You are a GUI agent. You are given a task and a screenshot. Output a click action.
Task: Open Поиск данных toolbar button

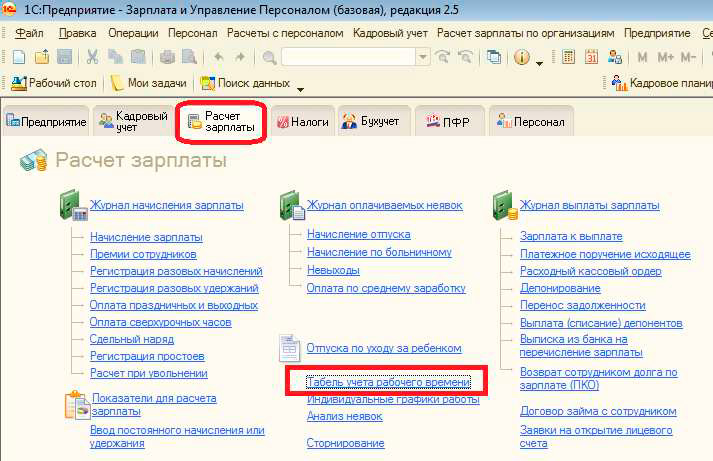[245, 83]
